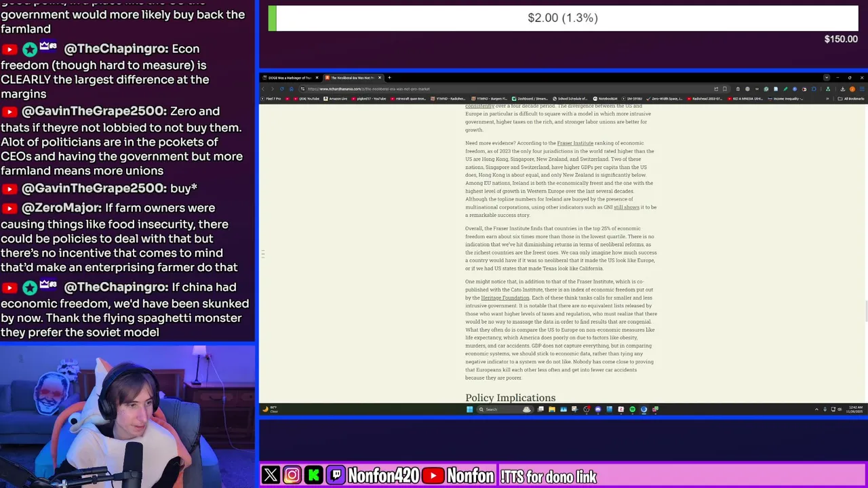Click the Twitch icon beside Nonfon420
This screenshot has width=868, height=488.
coord(336,475)
